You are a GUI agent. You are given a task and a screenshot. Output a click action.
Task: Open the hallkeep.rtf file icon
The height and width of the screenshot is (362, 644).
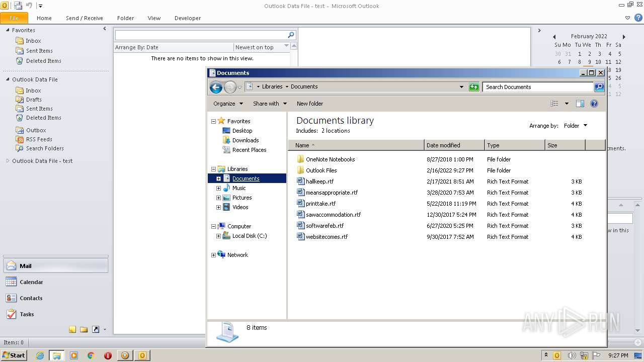[300, 182]
